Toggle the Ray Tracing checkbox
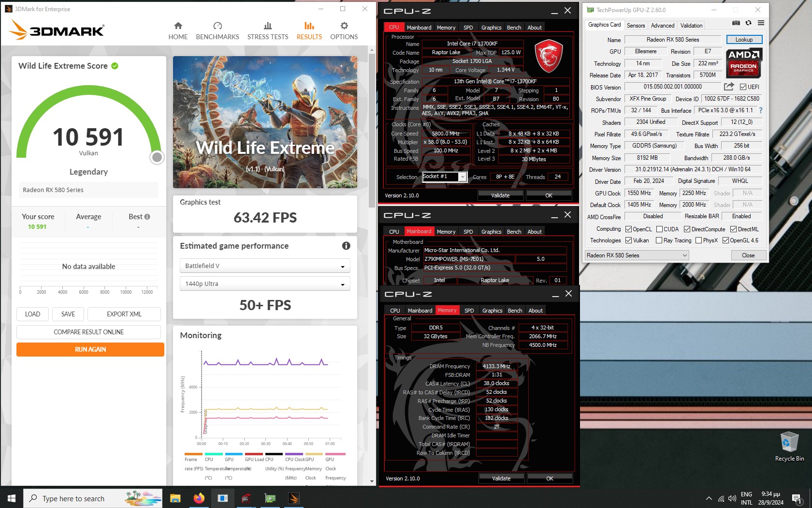This screenshot has height=508, width=812. 659,240
